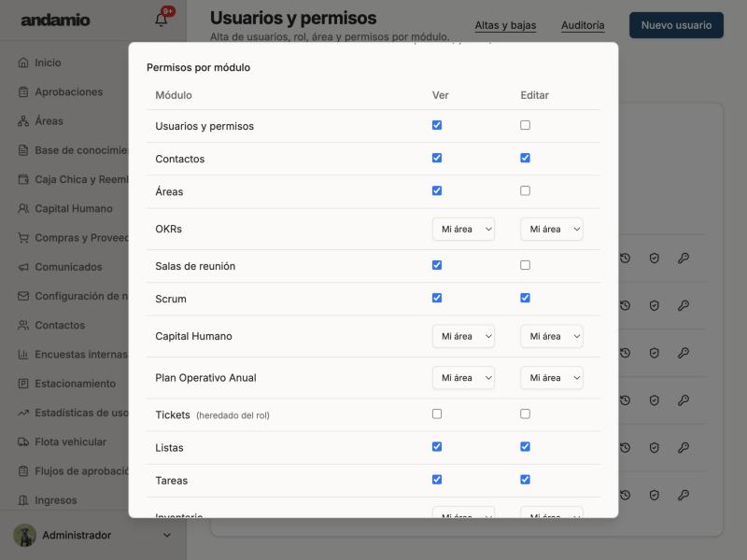This screenshot has height=560, width=747.
Task: Uncheck Editar for Listas module
Action: 525,447
